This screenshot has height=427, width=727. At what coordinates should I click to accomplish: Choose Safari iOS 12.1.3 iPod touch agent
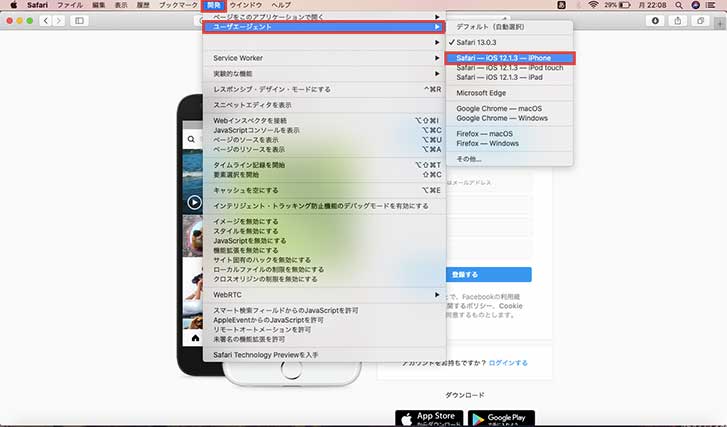(509, 68)
